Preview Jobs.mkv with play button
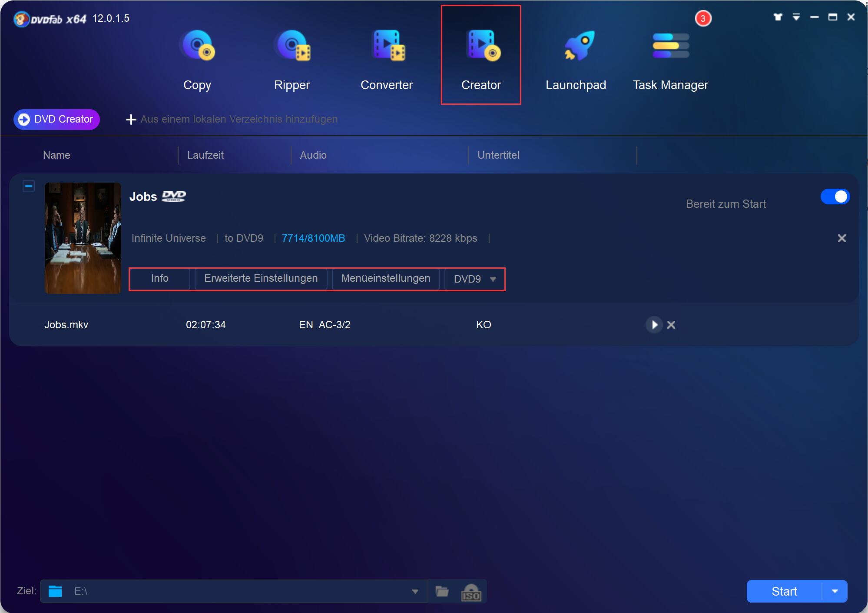The height and width of the screenshot is (613, 868). coord(654,325)
